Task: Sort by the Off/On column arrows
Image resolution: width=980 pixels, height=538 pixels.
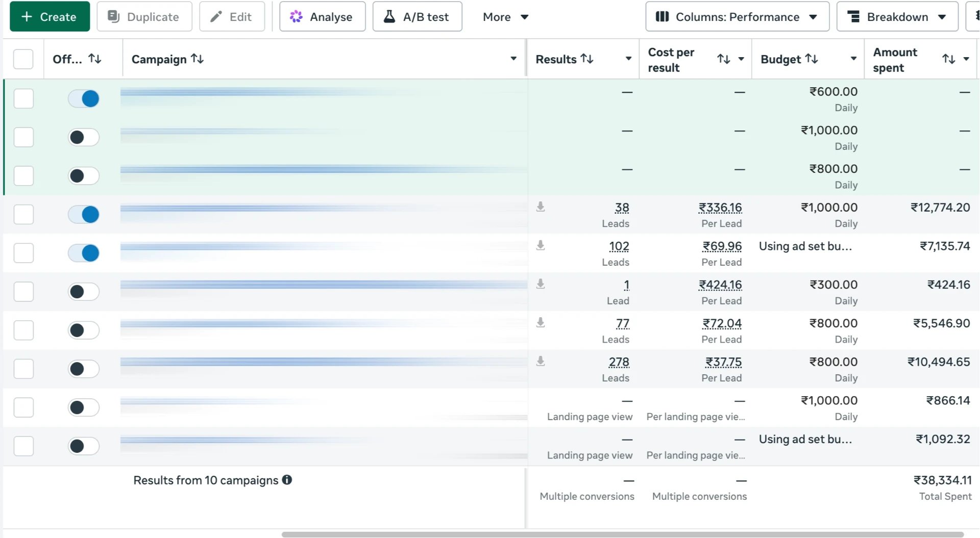Action: [95, 59]
